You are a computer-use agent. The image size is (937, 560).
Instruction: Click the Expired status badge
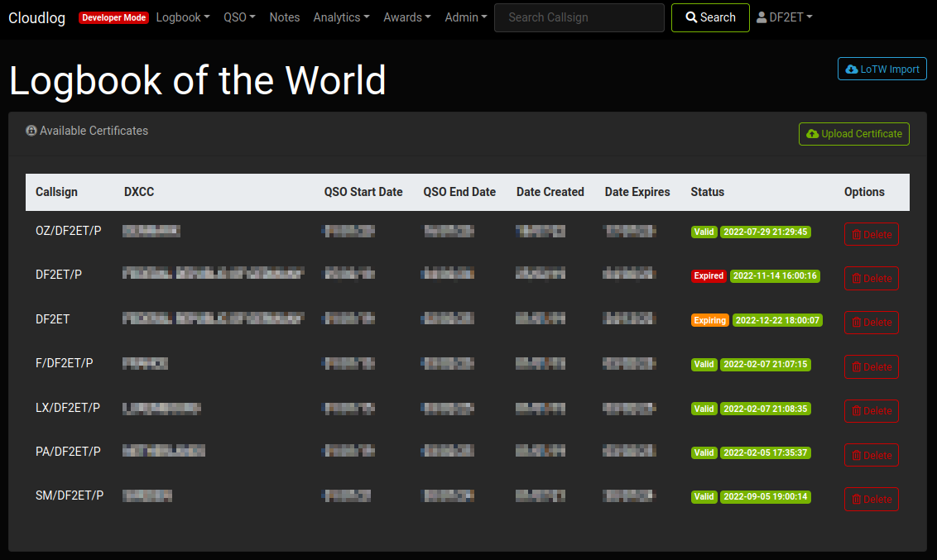tap(709, 275)
